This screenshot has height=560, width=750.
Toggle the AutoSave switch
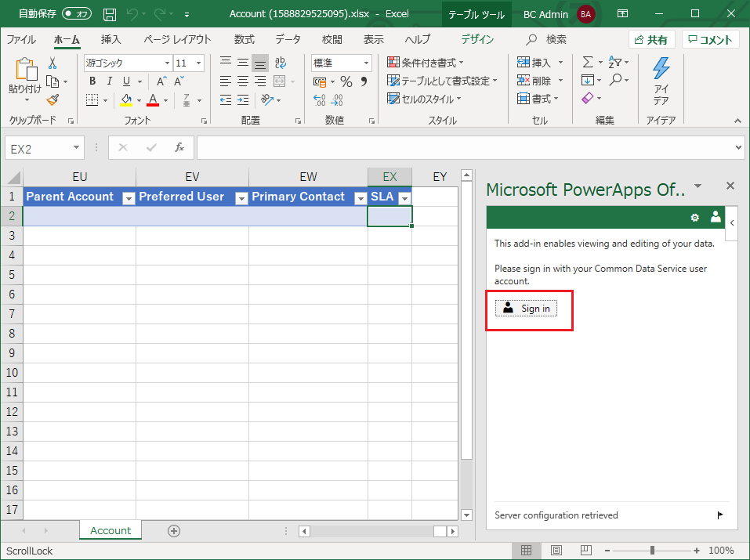(x=77, y=14)
